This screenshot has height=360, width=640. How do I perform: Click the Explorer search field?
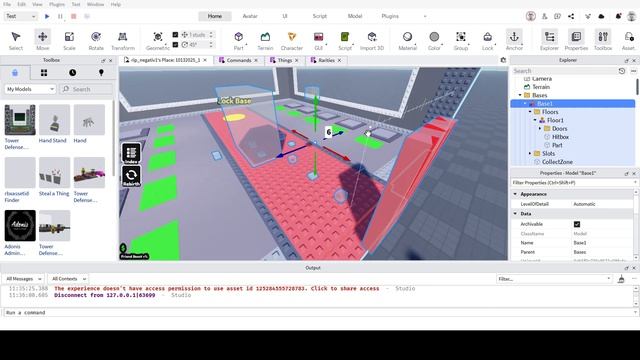click(x=563, y=71)
